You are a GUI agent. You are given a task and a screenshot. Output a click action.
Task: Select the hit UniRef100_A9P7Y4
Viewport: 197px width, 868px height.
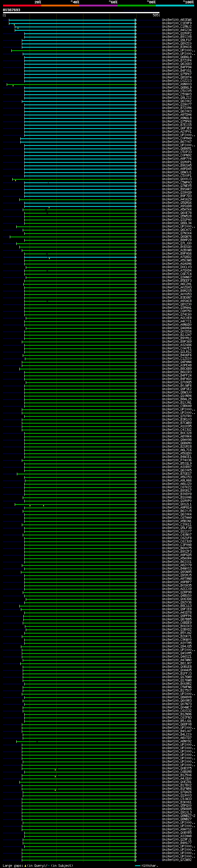[177, 159]
